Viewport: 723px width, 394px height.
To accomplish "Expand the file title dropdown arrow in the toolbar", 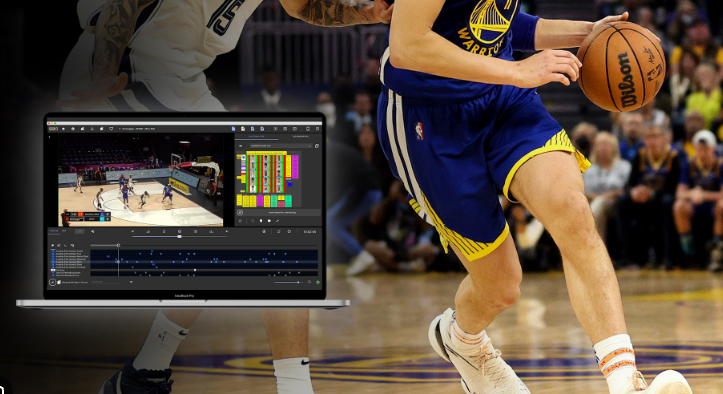I will (119, 129).
